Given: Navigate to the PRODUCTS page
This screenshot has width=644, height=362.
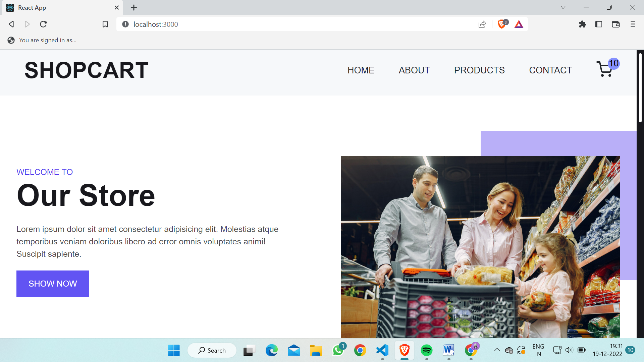Looking at the screenshot, I should pos(479,70).
